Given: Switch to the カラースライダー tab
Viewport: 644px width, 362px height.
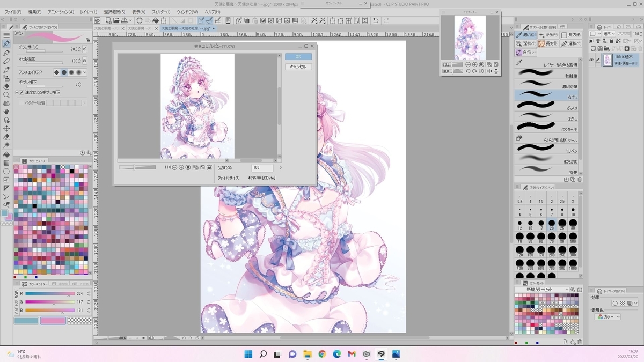Looking at the screenshot, I should pos(35,284).
